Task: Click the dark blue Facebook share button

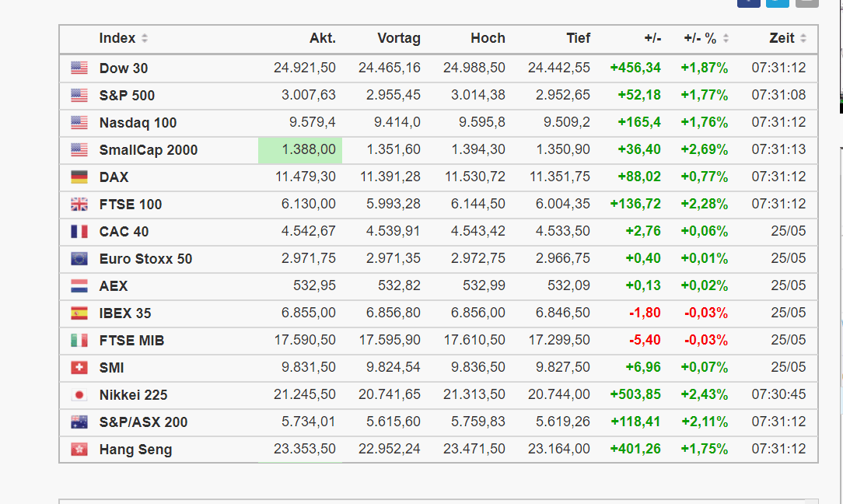Action: point(748,2)
